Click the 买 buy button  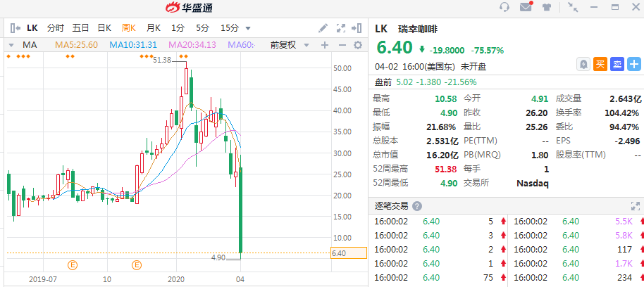(x=600, y=65)
